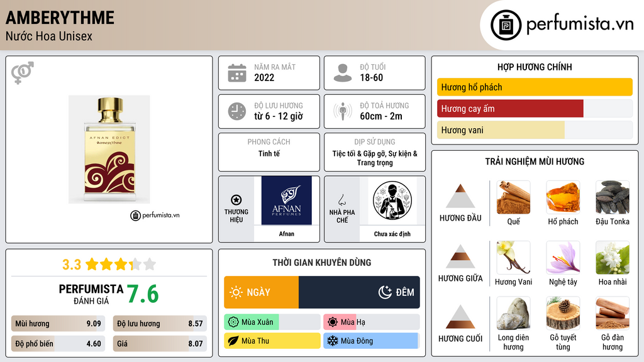Click the perfumista.vn site name text
This screenshot has height=362, width=644.
(580, 25)
